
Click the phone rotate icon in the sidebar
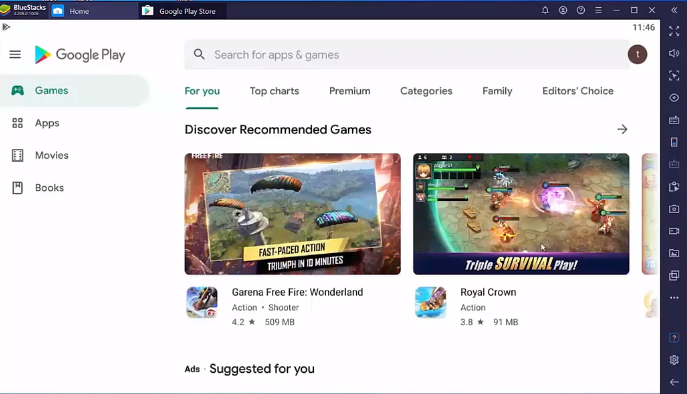674,142
